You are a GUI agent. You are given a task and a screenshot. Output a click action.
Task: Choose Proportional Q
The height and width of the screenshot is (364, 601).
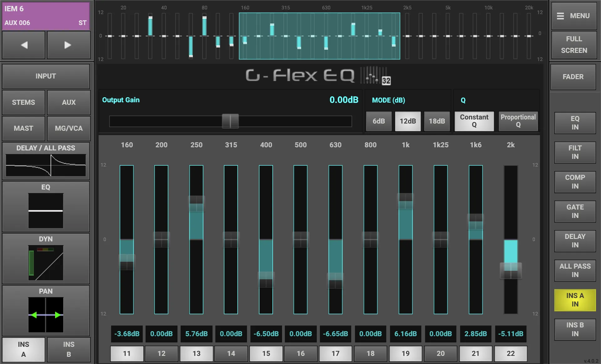click(518, 121)
